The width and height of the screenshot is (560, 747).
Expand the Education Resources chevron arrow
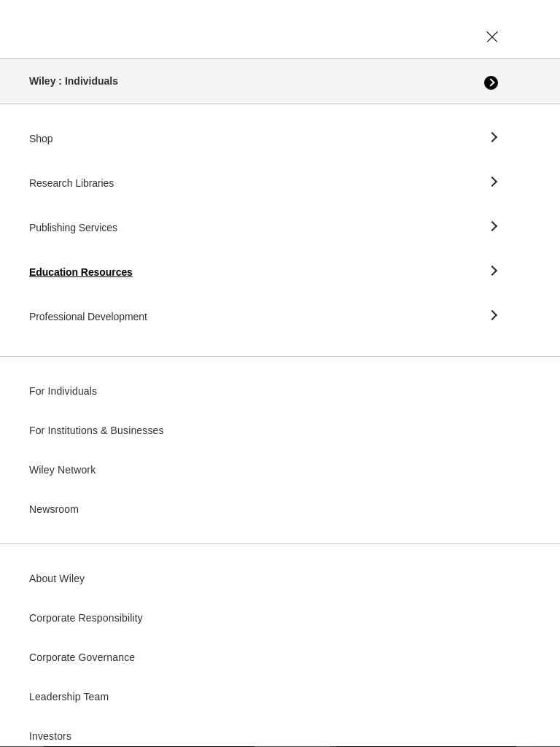(494, 271)
